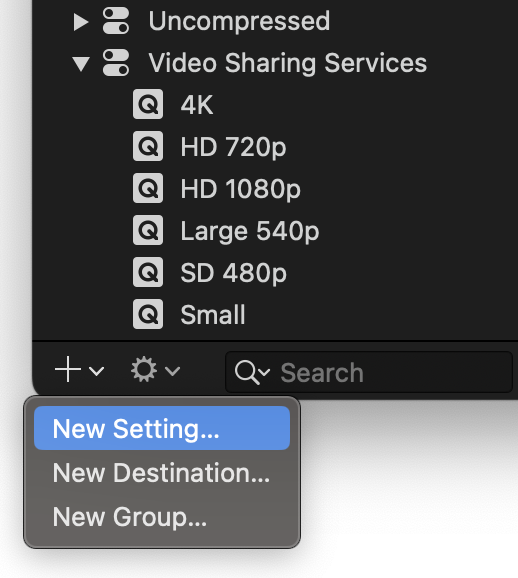Click the QuickTime icon beside HD 720p
518x578 pixels.
[x=148, y=146]
